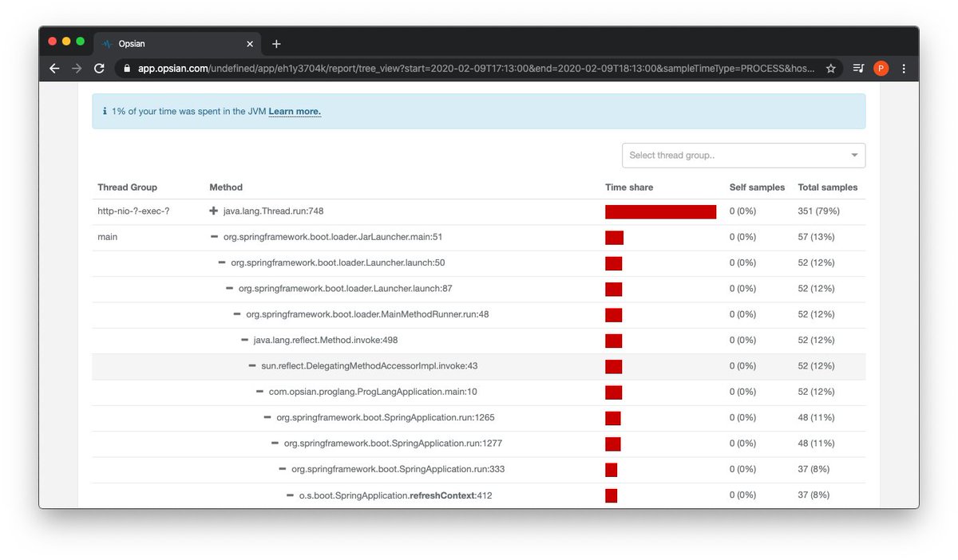Go back to the previous page

(x=54, y=69)
